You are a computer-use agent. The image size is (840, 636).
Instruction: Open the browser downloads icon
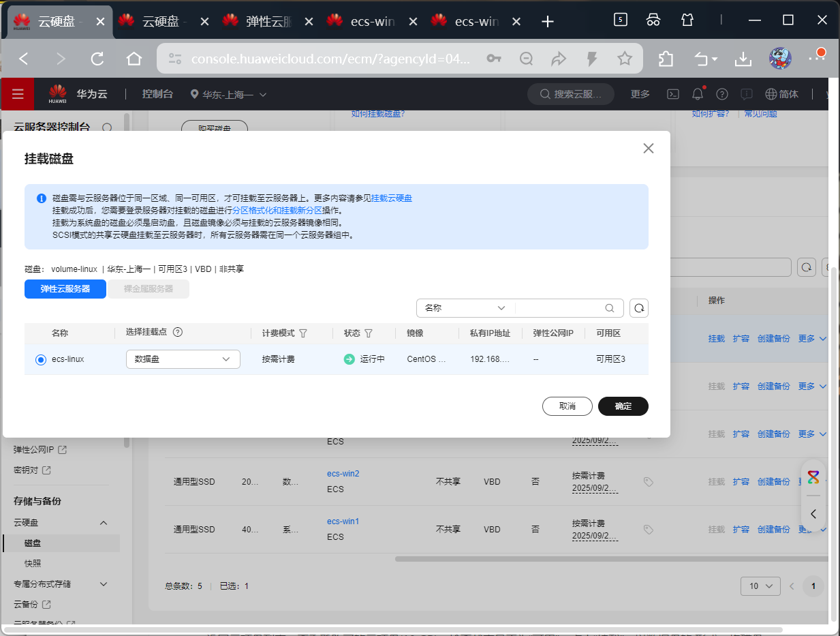[x=743, y=59]
